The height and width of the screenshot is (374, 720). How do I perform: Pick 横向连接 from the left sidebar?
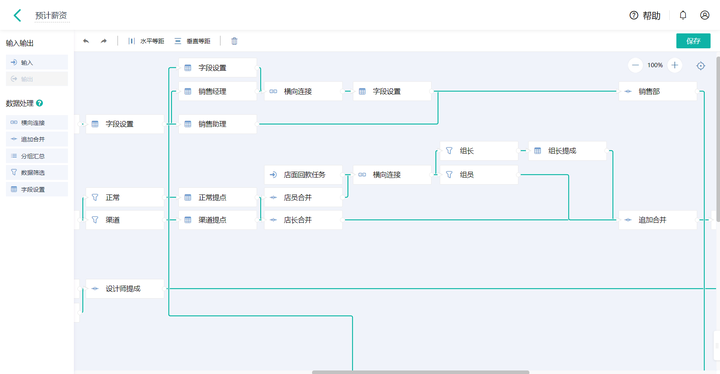click(37, 123)
